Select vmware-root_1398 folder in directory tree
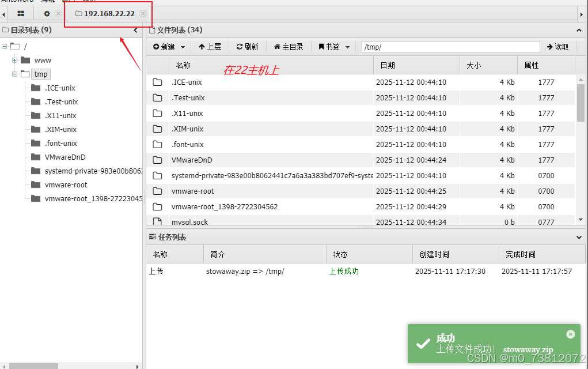This screenshot has width=588, height=369. point(93,198)
